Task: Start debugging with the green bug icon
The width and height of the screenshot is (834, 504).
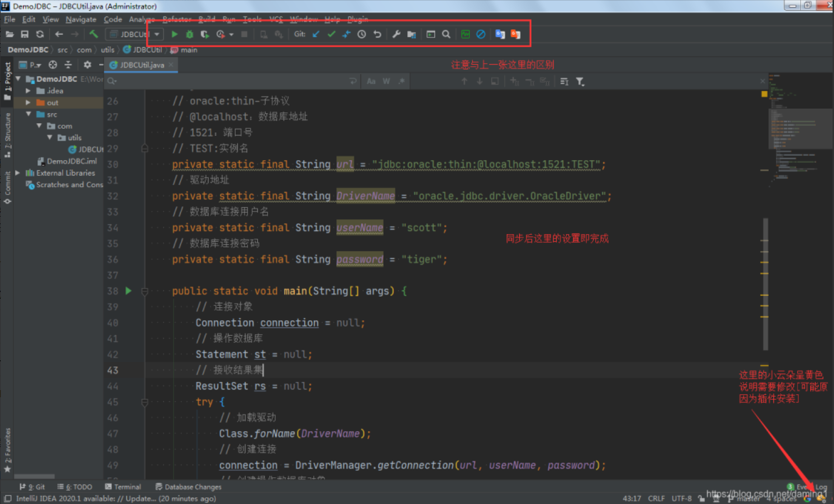Action: point(189,34)
